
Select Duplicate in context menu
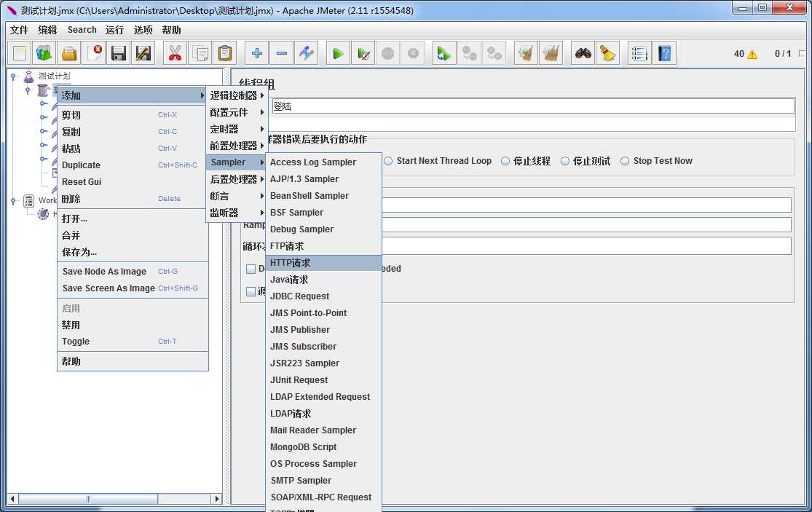click(x=132, y=165)
